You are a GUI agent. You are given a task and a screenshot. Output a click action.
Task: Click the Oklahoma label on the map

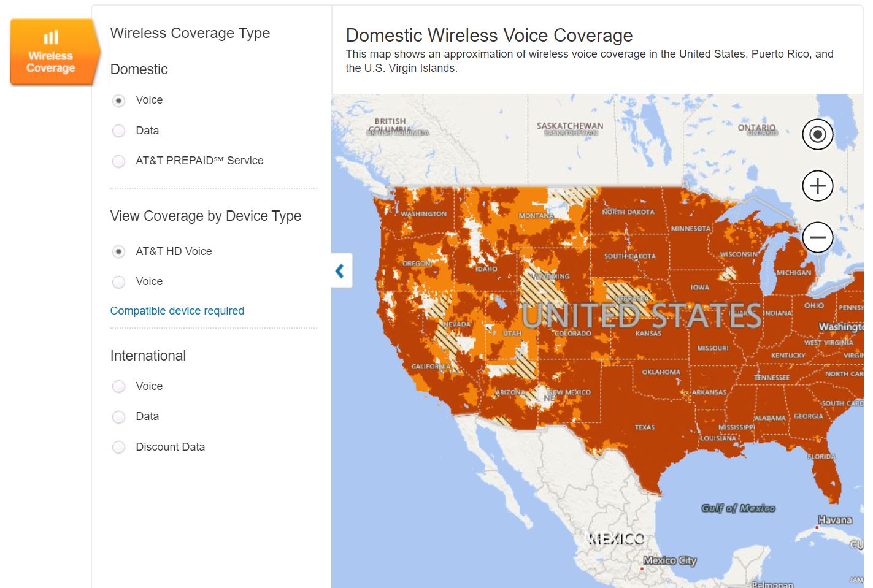coord(661,372)
